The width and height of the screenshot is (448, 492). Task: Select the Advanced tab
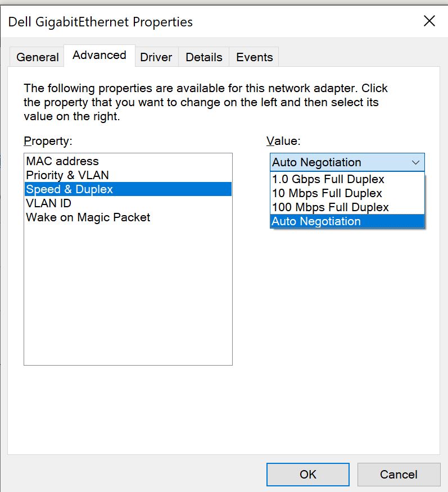click(99, 56)
